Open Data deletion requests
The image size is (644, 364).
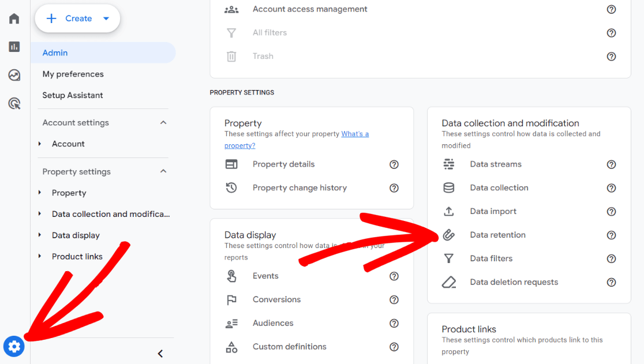click(x=514, y=282)
